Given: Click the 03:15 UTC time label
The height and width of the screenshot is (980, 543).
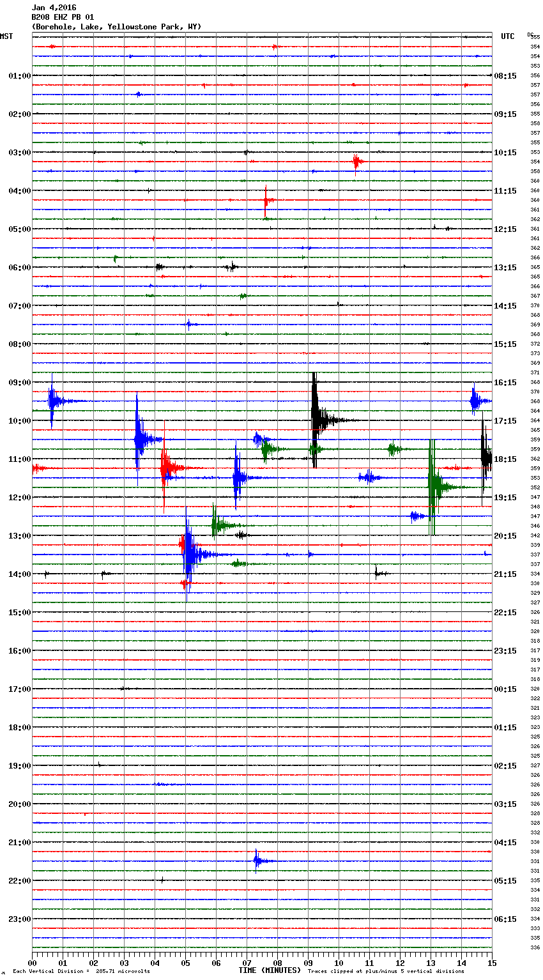Looking at the screenshot, I should [x=505, y=804].
